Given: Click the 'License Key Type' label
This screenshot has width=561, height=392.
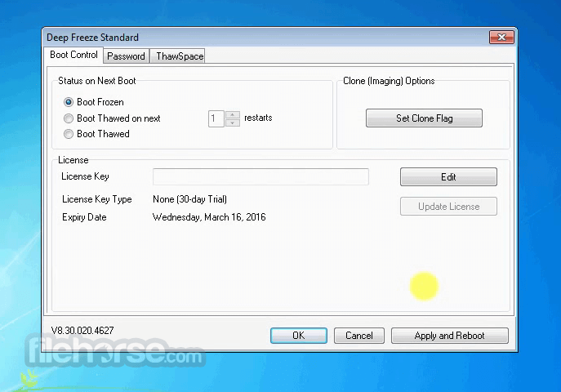Looking at the screenshot, I should coord(97,199).
